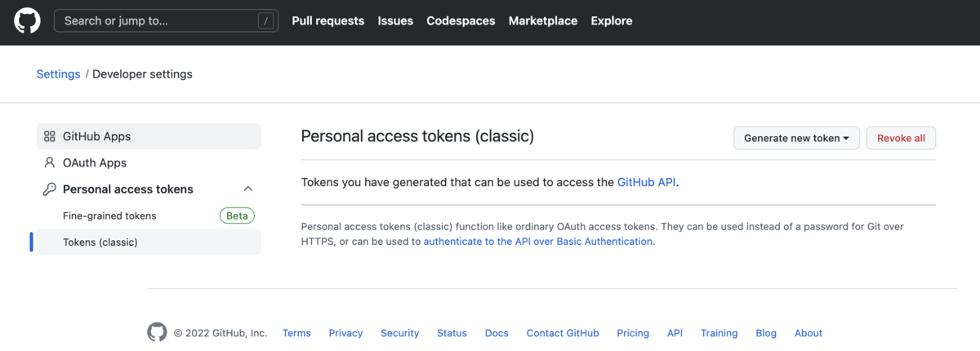The image size is (980, 351).
Task: Select Fine-grained tokens in sidebar
Action: pyautogui.click(x=109, y=215)
